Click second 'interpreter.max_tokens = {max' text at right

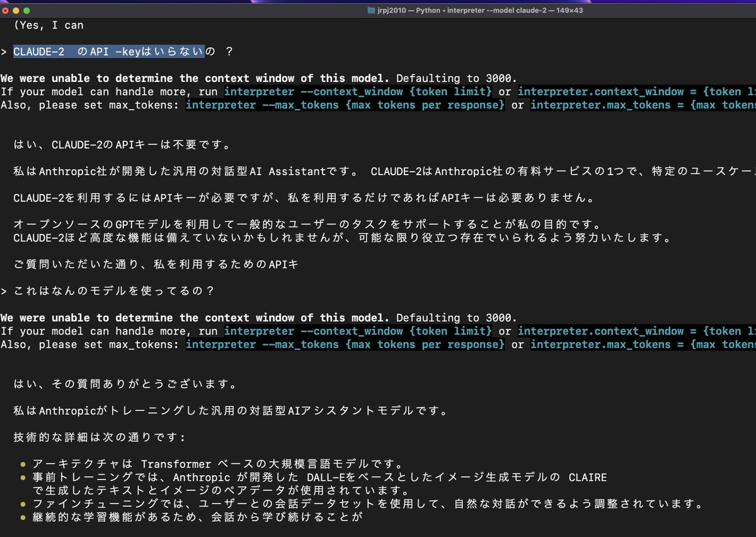(643, 344)
